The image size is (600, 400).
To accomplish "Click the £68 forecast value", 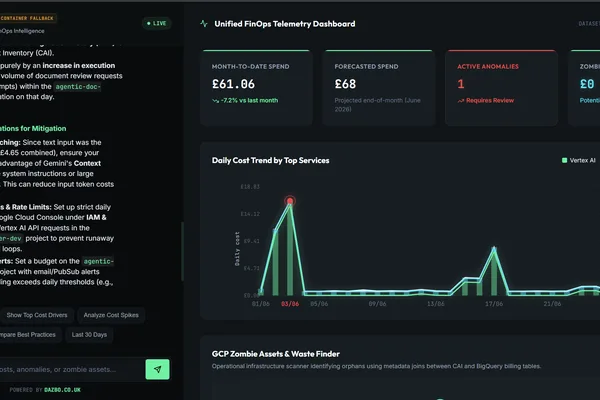I will pyautogui.click(x=345, y=84).
